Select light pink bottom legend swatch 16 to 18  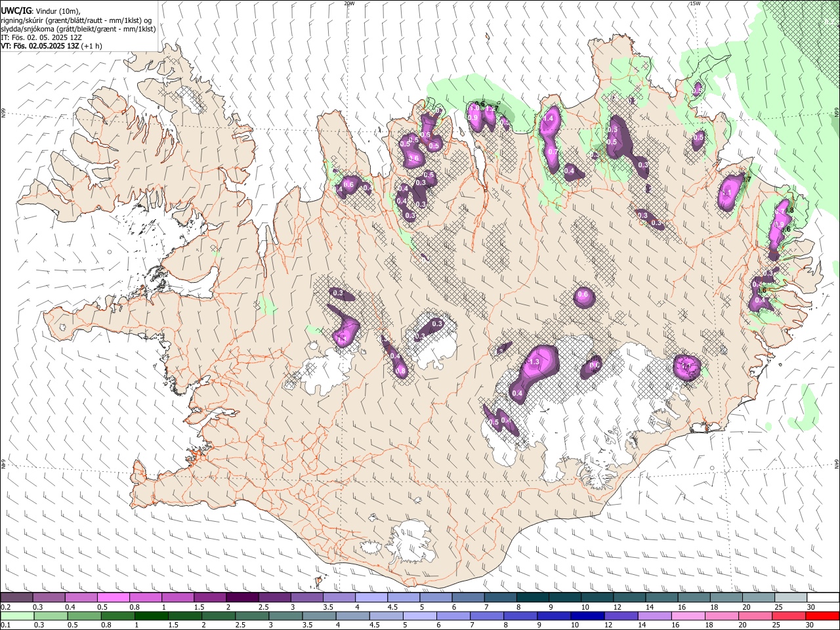click(688, 616)
